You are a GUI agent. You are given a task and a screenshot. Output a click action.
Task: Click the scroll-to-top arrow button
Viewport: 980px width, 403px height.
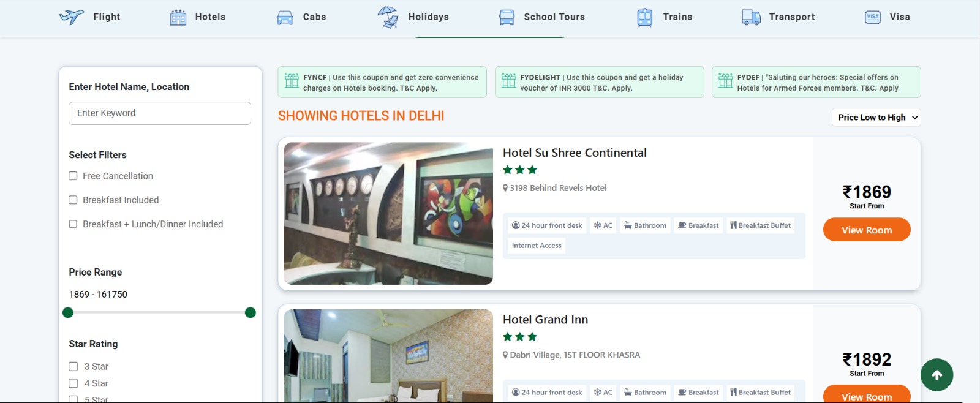pyautogui.click(x=937, y=375)
